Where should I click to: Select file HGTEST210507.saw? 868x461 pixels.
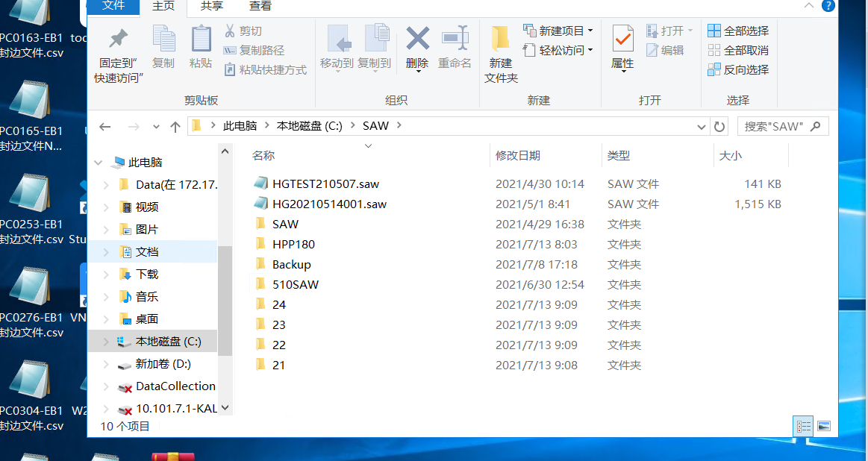pos(325,184)
